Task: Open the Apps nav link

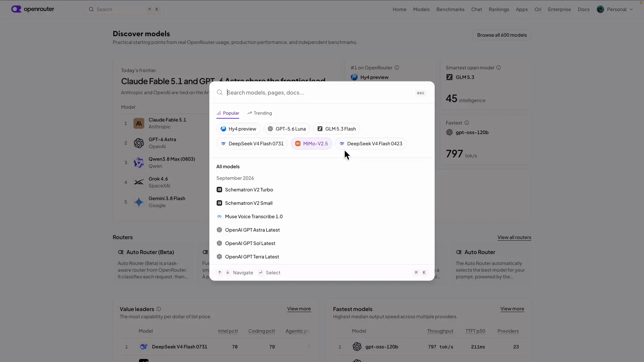Action: (522, 9)
